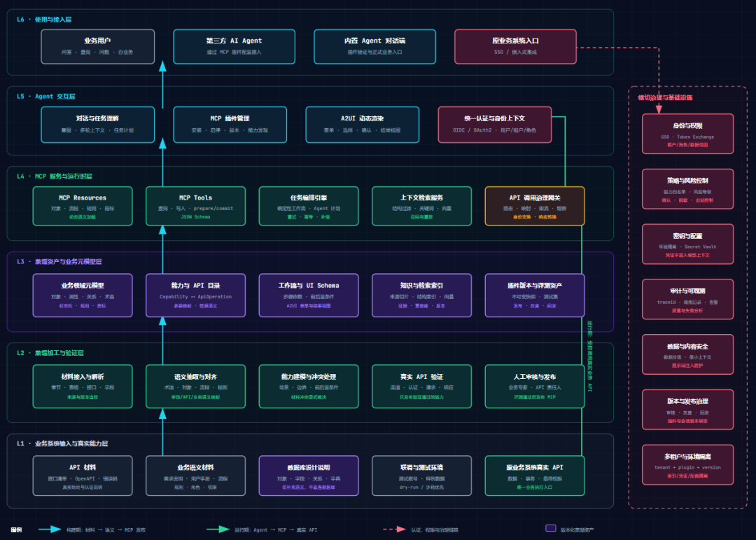The width and height of the screenshot is (756, 540).
Task: Click the cyan arrowhead pointing into MCP Tools
Action: 162,230
